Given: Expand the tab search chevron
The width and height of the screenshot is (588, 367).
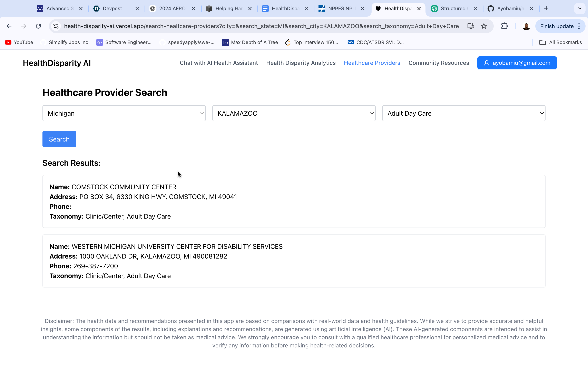Looking at the screenshot, I should [580, 9].
